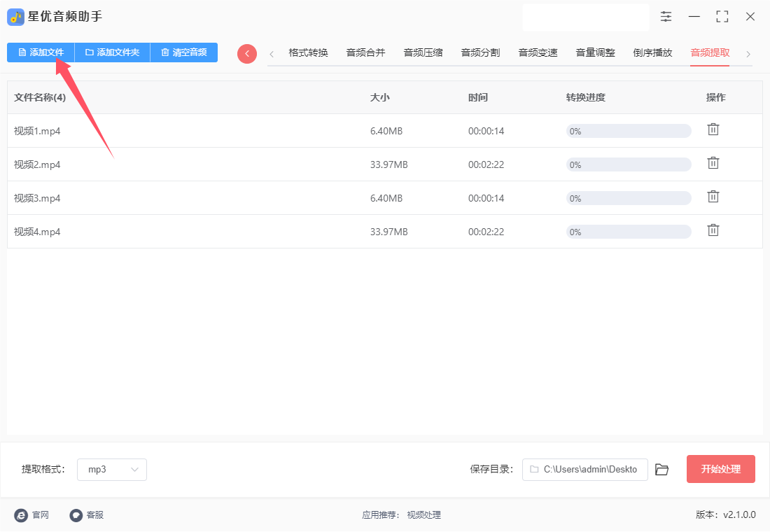The image size is (770, 532).
Task: Maximize the window with the fullscreen icon
Action: tap(722, 17)
